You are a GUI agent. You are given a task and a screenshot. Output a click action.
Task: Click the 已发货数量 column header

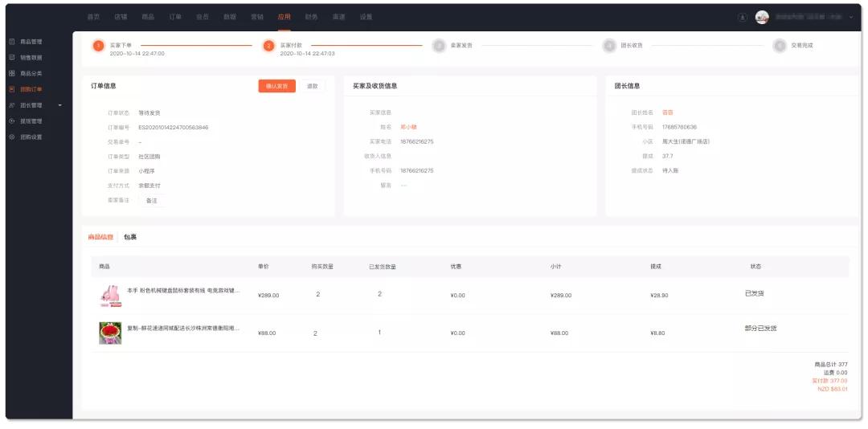pyautogui.click(x=382, y=267)
